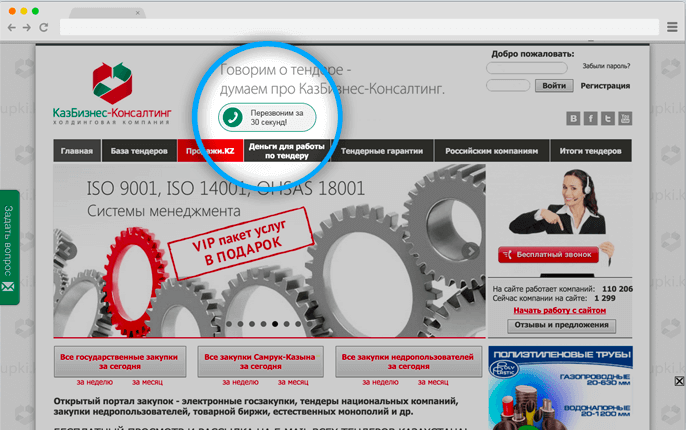Open 'Начать работу с сайтом' link
Image resolution: width=686 pixels, height=430 pixels.
tap(560, 311)
